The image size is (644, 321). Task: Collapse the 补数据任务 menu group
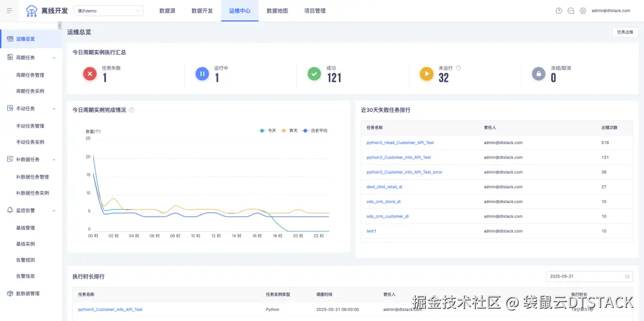(x=54, y=160)
